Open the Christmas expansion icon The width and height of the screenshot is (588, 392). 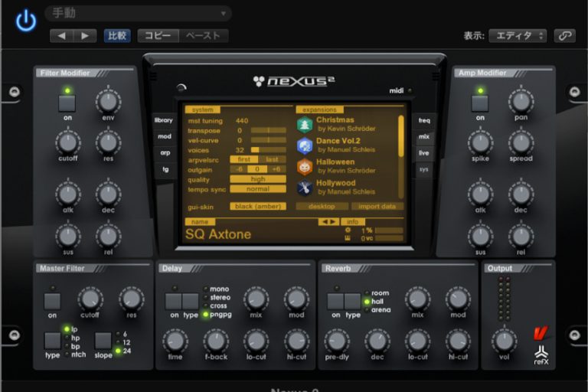[x=305, y=125]
